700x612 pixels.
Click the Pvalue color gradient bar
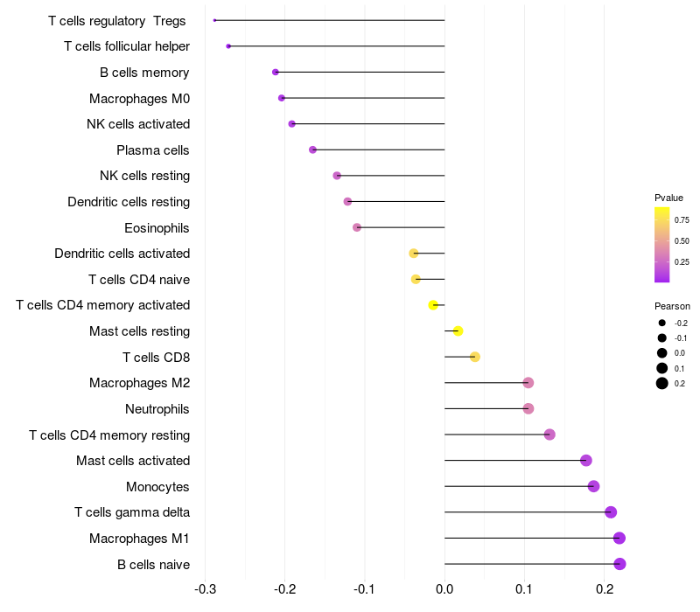(662, 245)
